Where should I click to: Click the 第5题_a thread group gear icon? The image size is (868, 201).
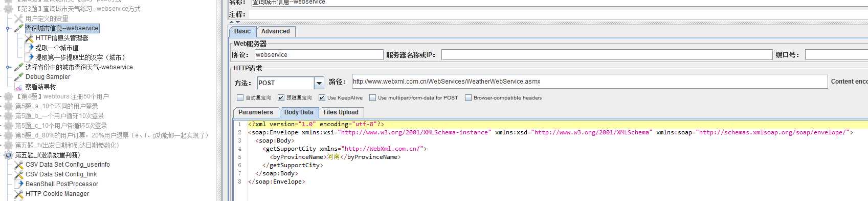[9, 106]
